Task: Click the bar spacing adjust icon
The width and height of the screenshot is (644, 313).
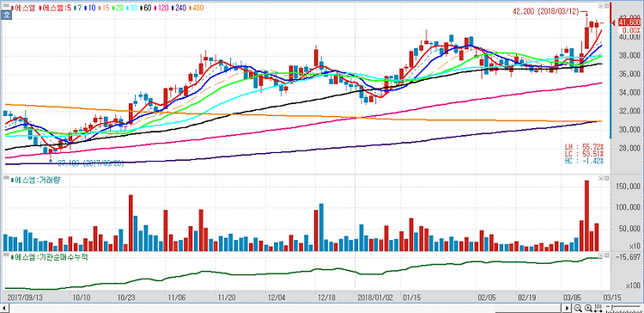Action: (x=598, y=308)
